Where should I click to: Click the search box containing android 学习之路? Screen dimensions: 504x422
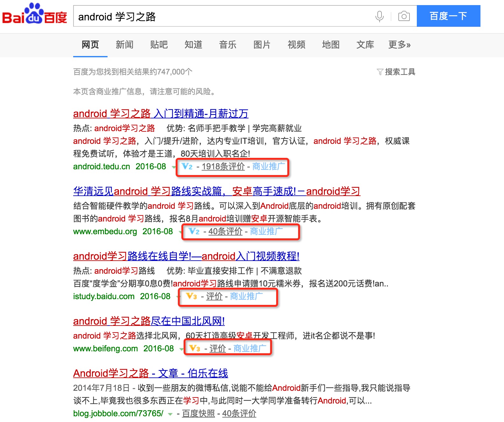click(245, 16)
